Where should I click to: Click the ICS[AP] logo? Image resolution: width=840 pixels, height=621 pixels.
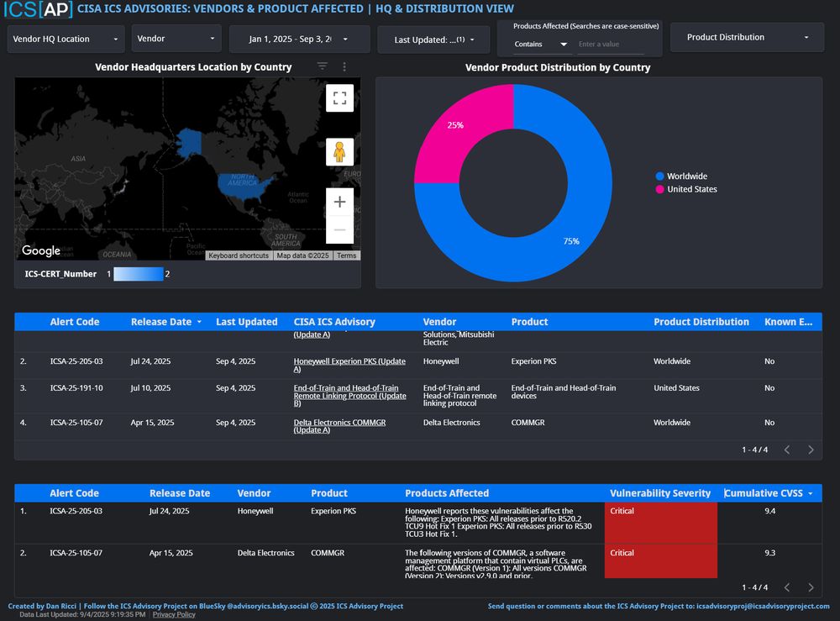(38, 9)
